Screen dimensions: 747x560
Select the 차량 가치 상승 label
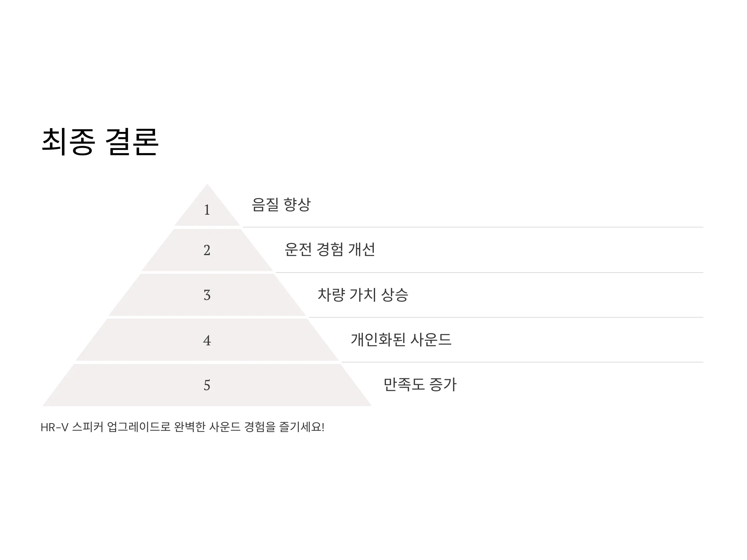click(363, 295)
